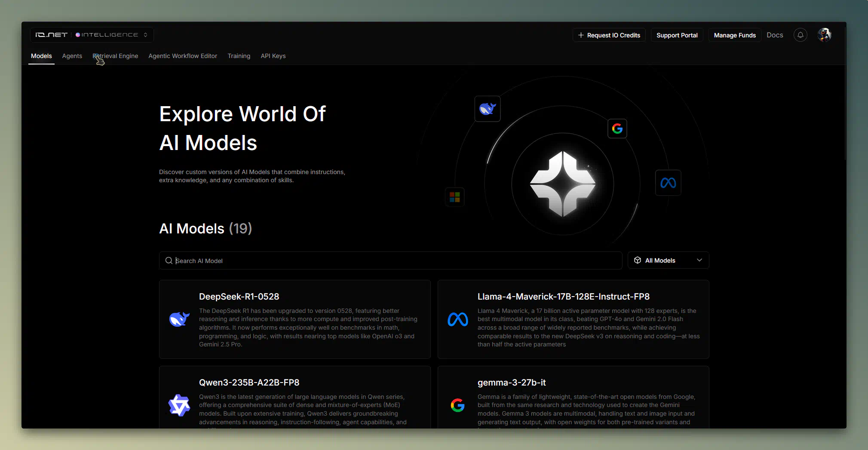
Task: Open the Docs link
Action: (775, 35)
